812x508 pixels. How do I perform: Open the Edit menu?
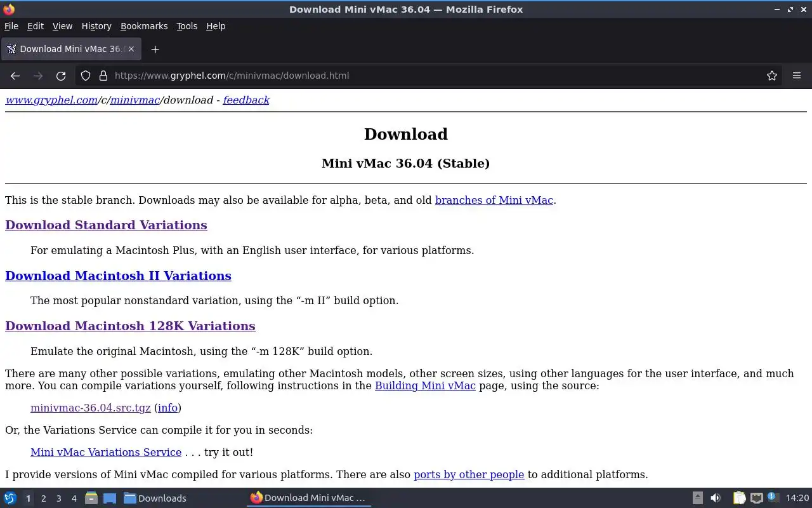point(36,26)
